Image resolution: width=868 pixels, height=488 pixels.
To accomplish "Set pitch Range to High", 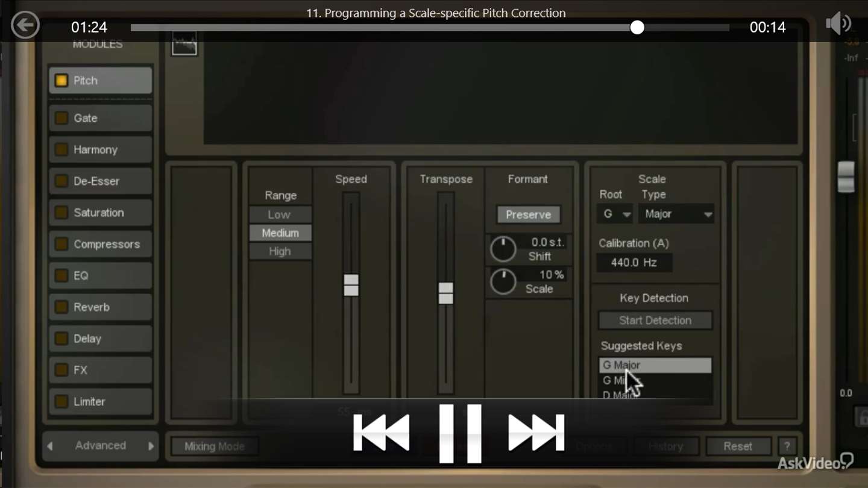I will pos(280,251).
